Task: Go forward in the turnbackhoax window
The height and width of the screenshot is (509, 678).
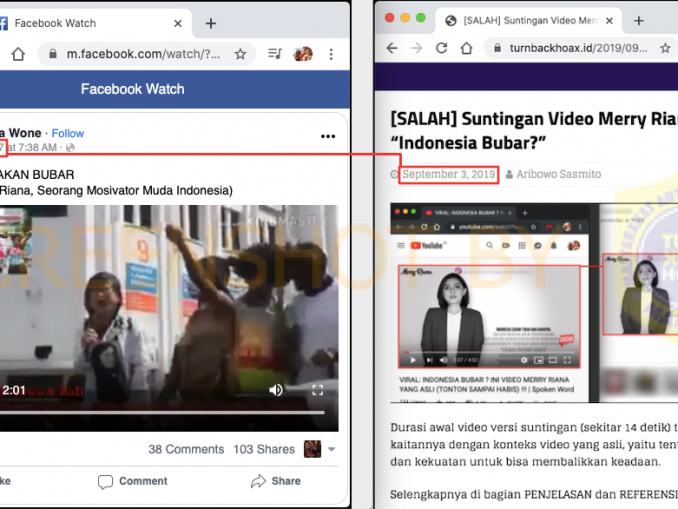Action: click(x=416, y=48)
